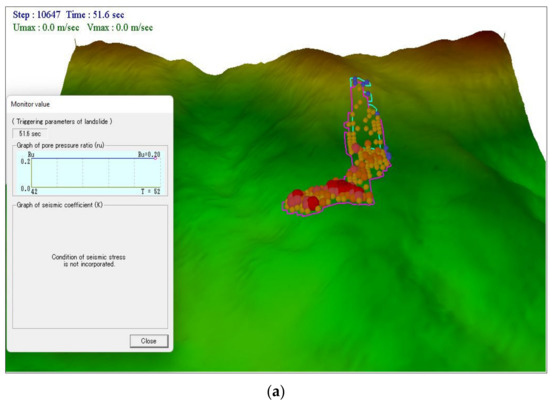
Task: Click the T = 52 axis label
Action: (150, 191)
